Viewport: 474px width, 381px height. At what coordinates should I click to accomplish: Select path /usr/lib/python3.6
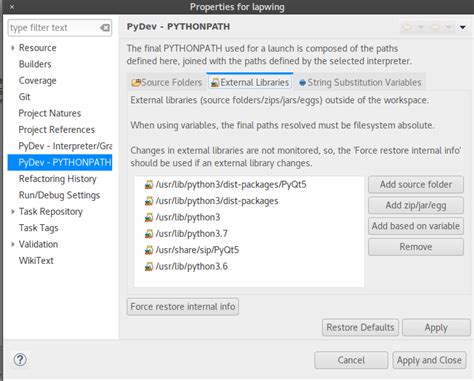tap(192, 266)
